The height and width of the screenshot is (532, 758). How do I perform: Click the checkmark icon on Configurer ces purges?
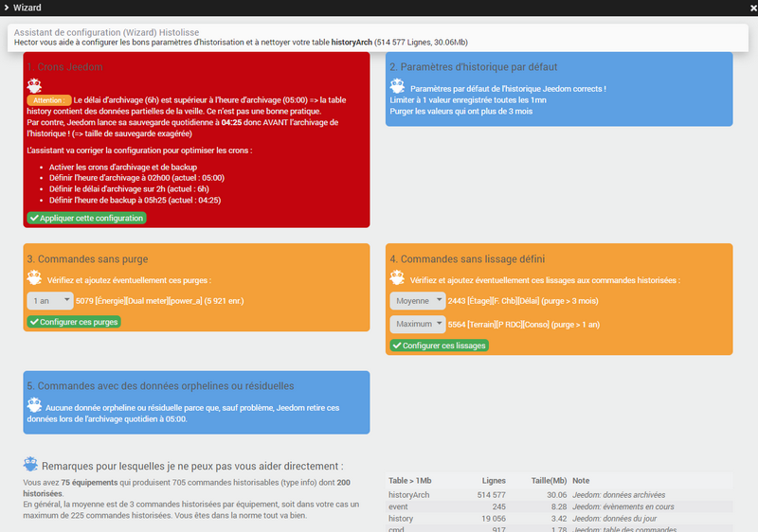tap(34, 322)
